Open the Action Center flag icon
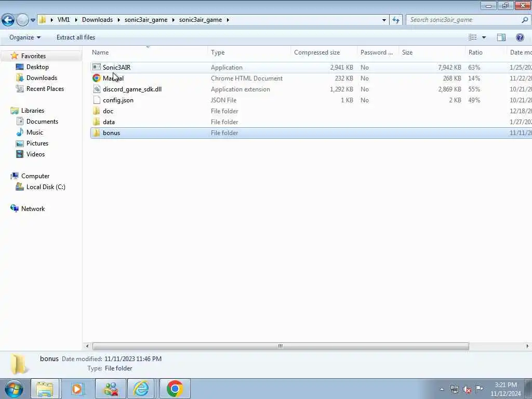532x399 pixels. coord(479,389)
